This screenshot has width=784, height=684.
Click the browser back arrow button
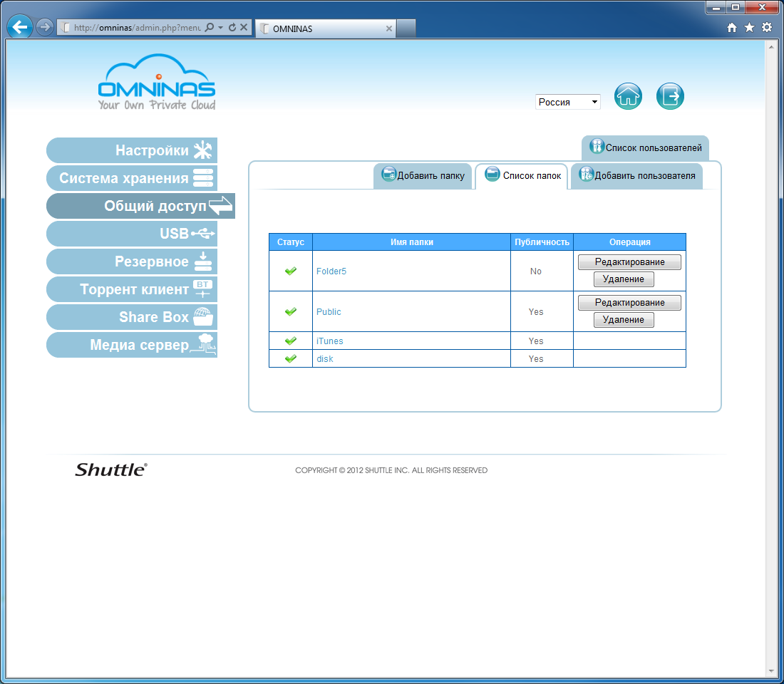click(x=20, y=27)
